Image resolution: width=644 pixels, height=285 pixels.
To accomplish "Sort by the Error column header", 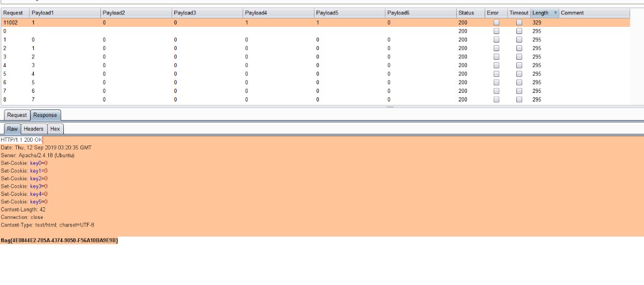I will pyautogui.click(x=496, y=13).
